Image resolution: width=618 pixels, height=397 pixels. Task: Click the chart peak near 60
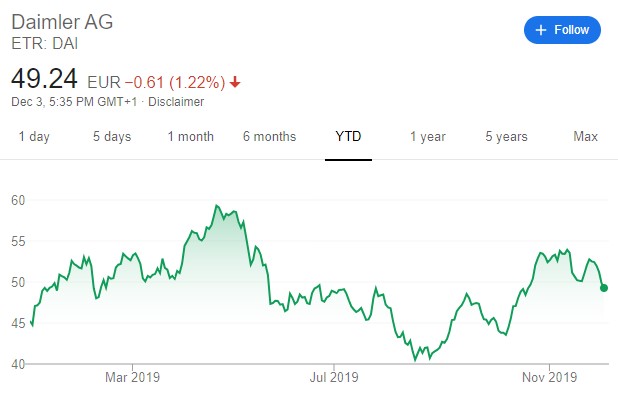[216, 205]
